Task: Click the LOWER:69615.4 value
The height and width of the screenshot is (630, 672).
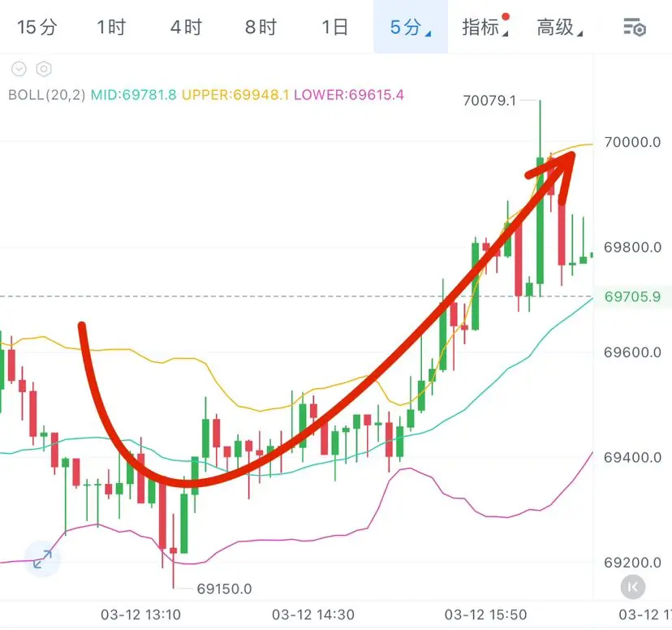Action: 349,95
